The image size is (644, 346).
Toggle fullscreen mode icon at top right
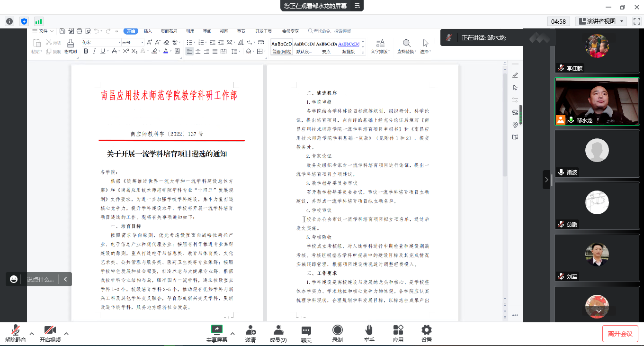[x=637, y=21]
